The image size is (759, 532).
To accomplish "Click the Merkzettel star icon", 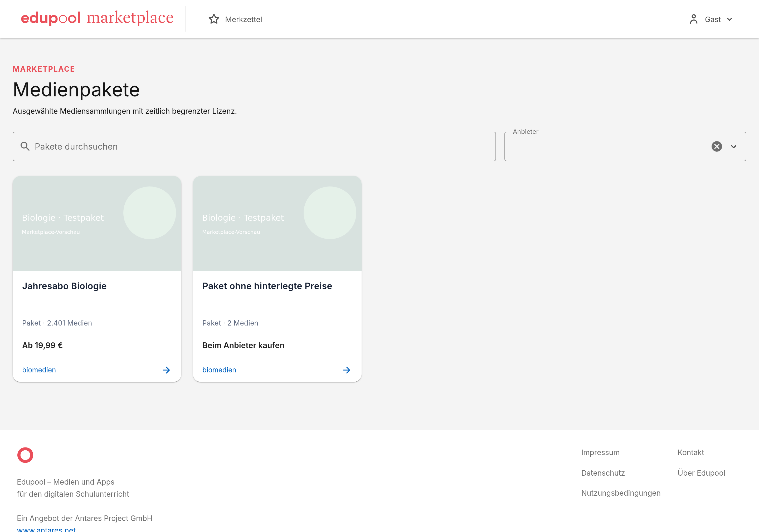I will pos(214,19).
